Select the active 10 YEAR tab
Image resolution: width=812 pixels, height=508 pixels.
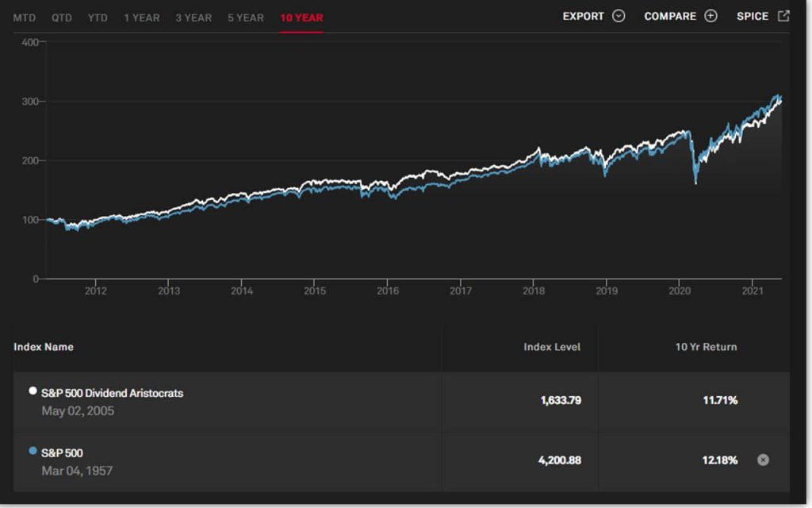point(301,17)
